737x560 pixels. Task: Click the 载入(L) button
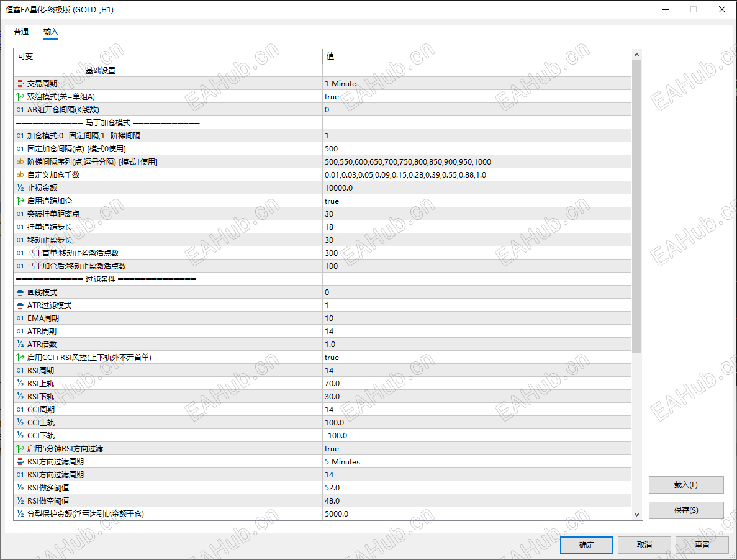pyautogui.click(x=686, y=485)
